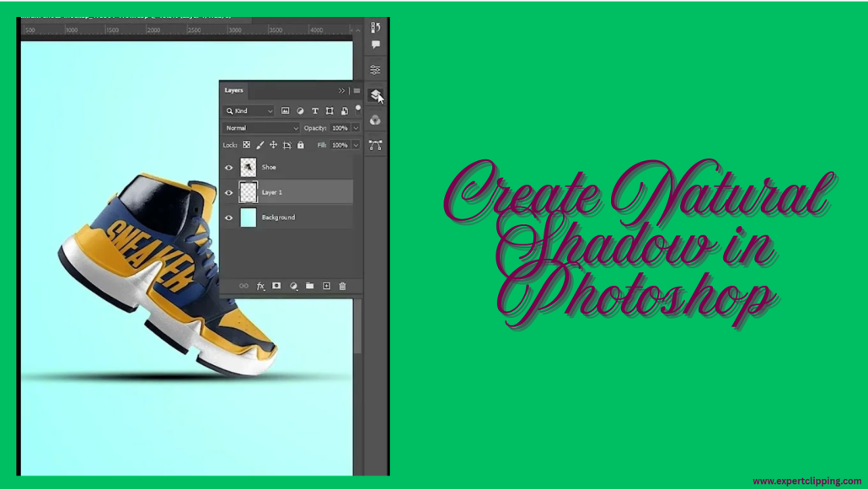The height and width of the screenshot is (489, 868).
Task: Click the delete layer trash icon
Action: click(342, 287)
